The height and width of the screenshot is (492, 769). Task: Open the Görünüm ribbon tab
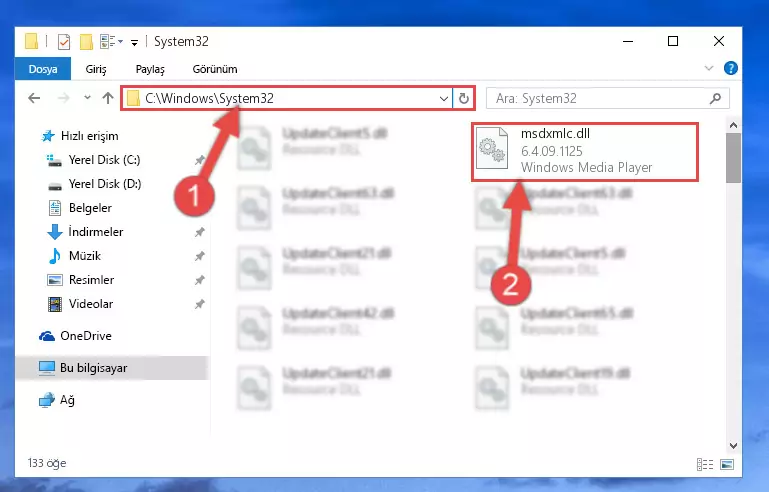(215, 69)
